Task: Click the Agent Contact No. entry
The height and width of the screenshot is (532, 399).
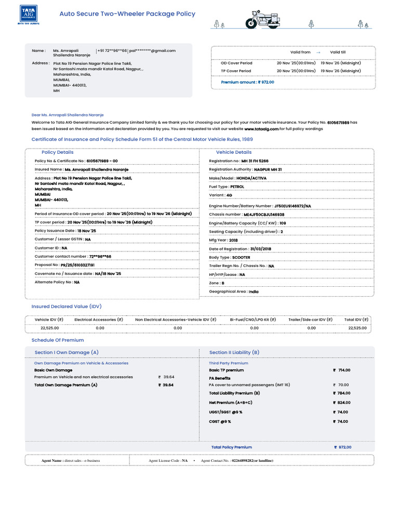Action: click(x=237, y=461)
